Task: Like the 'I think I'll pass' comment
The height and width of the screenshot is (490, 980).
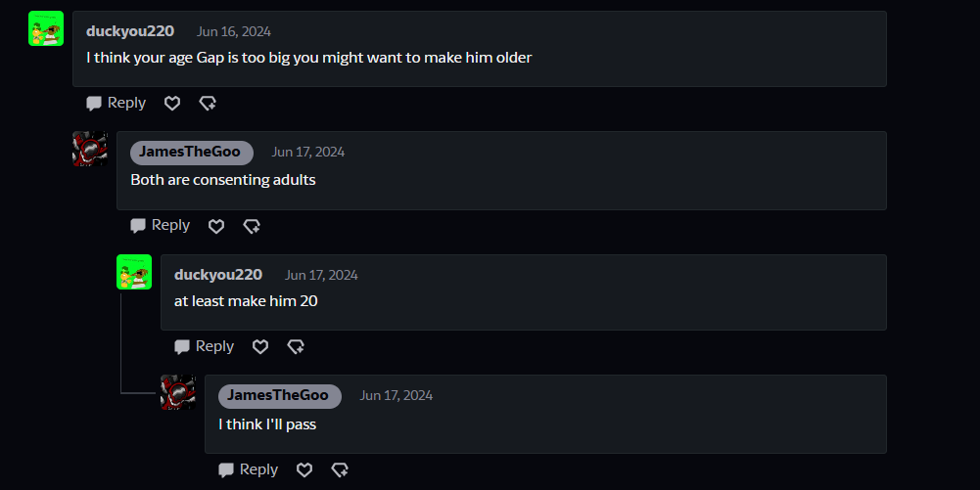Action: coord(304,469)
